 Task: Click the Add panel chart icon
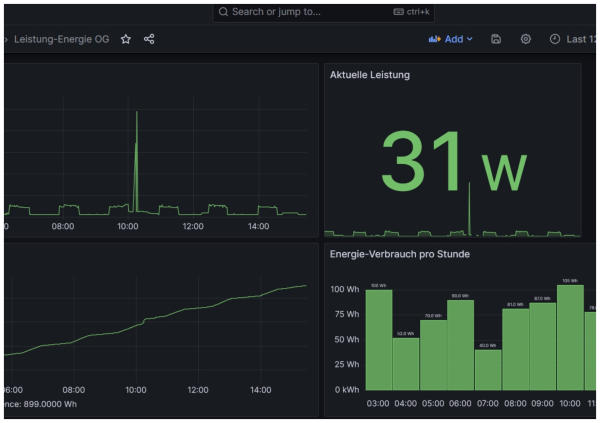434,39
